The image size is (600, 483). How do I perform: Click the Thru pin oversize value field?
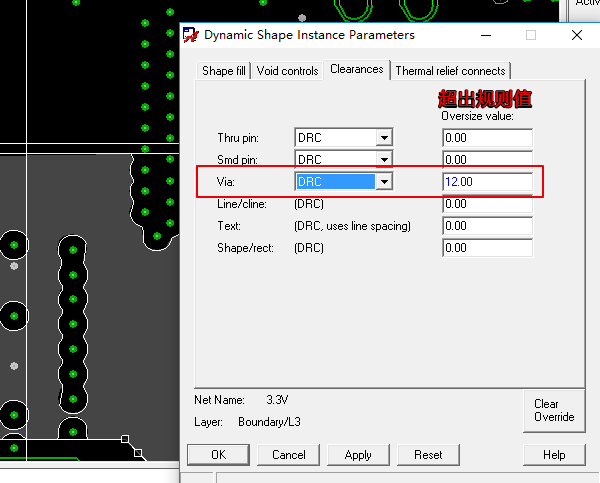coord(487,137)
